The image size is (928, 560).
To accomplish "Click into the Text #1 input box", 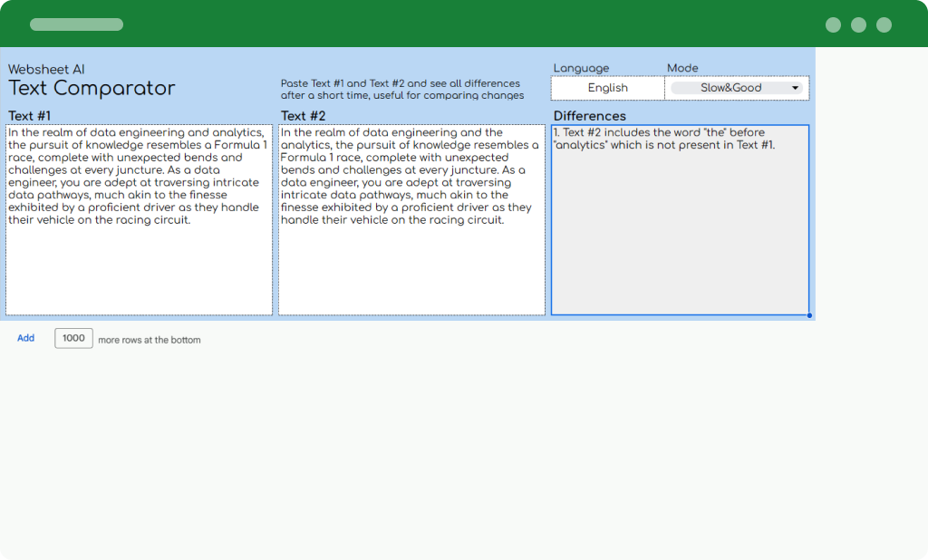I will 139,219.
